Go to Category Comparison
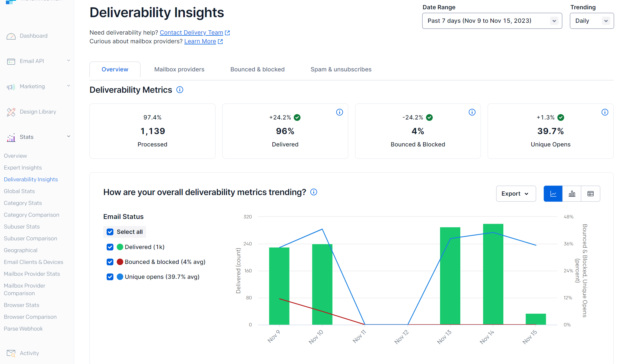This screenshot has width=628, height=364. (32, 215)
